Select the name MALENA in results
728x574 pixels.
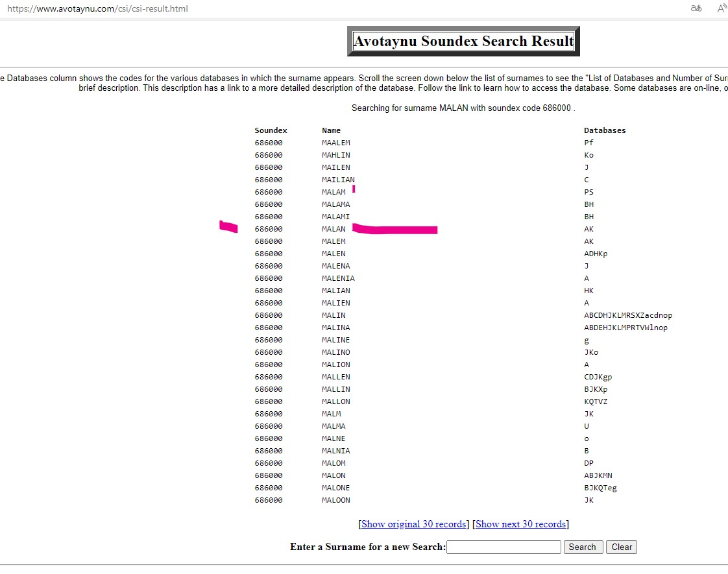click(335, 266)
